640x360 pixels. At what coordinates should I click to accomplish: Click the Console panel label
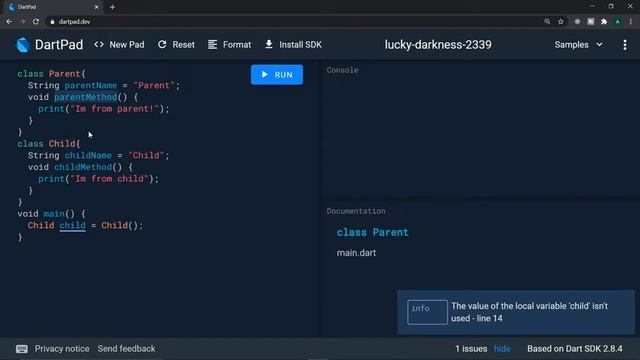[342, 70]
